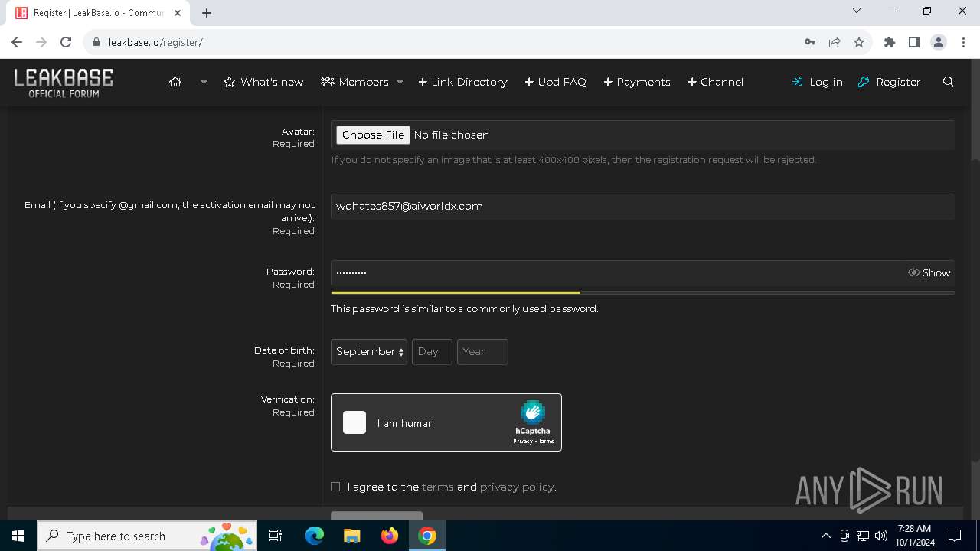This screenshot has width=980, height=551.
Task: Click the email input field
Action: [642, 206]
